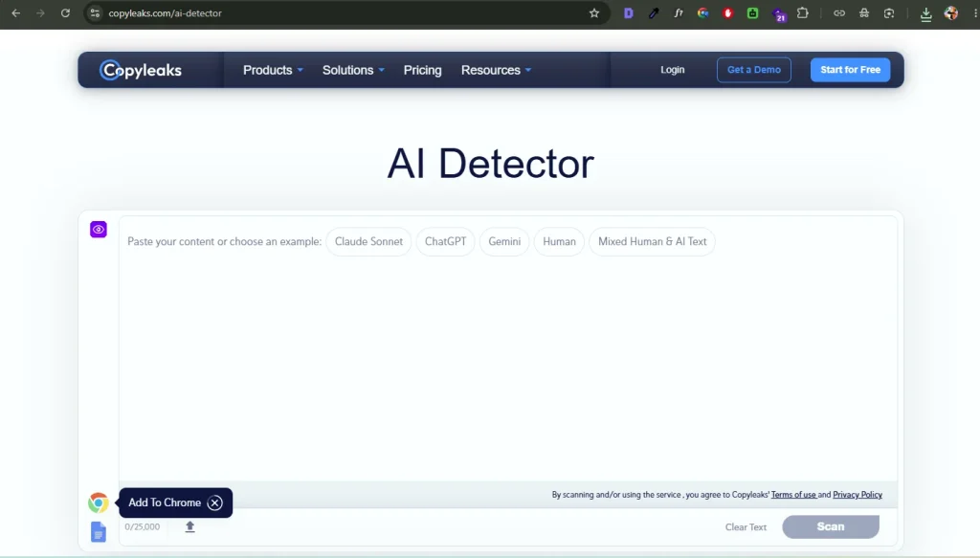Open the Privacy Policy link

[x=857, y=494]
